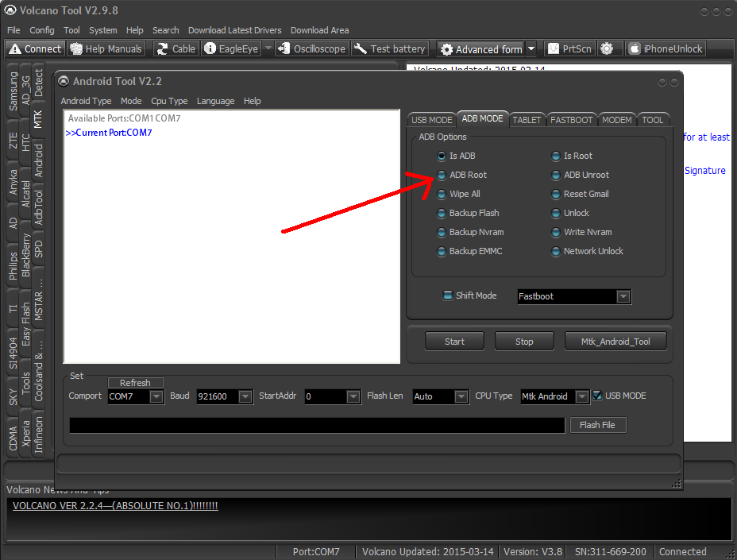Click the Start button

click(x=454, y=342)
